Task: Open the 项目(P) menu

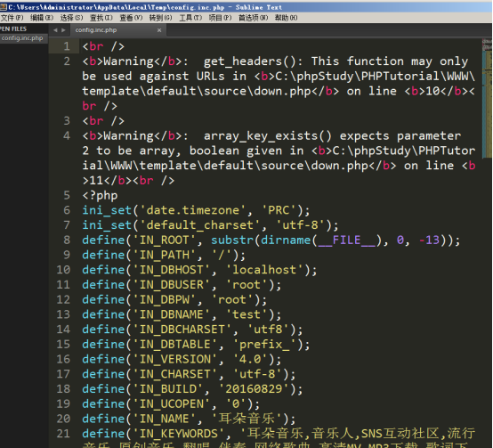Action: (220, 18)
